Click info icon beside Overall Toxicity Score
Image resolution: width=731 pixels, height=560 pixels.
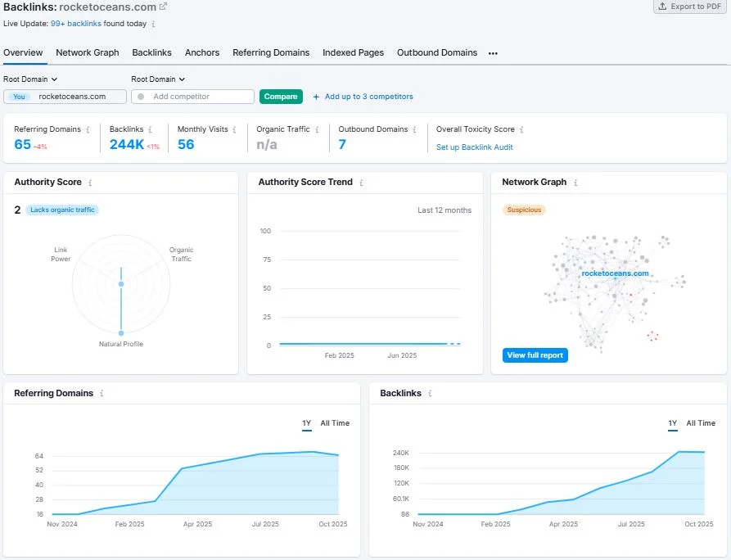tap(521, 129)
